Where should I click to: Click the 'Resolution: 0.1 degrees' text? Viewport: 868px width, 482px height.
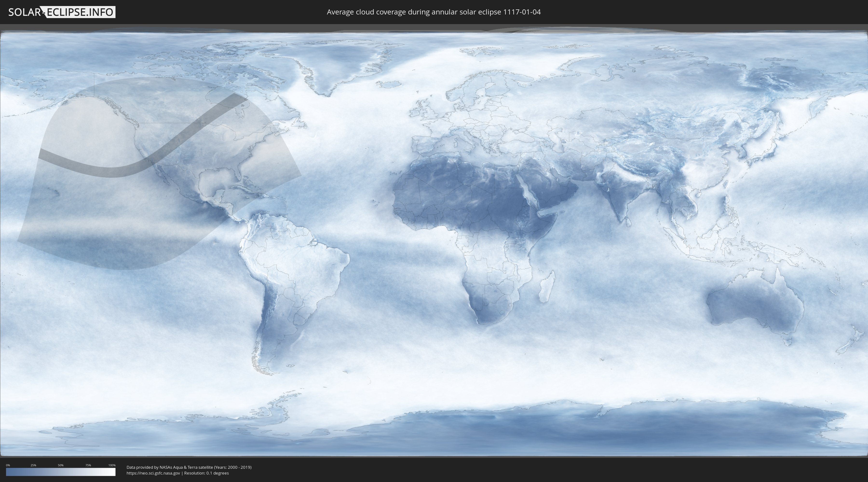point(206,473)
